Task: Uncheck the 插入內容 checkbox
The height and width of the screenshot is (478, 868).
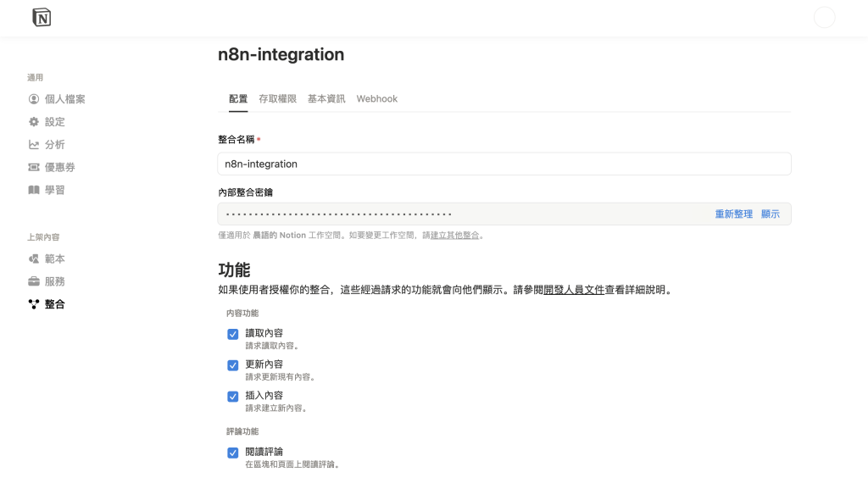Action: [233, 397]
